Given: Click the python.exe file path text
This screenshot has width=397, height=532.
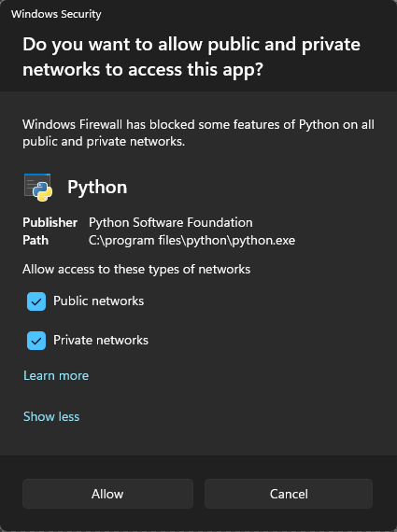Looking at the screenshot, I should (x=191, y=241).
